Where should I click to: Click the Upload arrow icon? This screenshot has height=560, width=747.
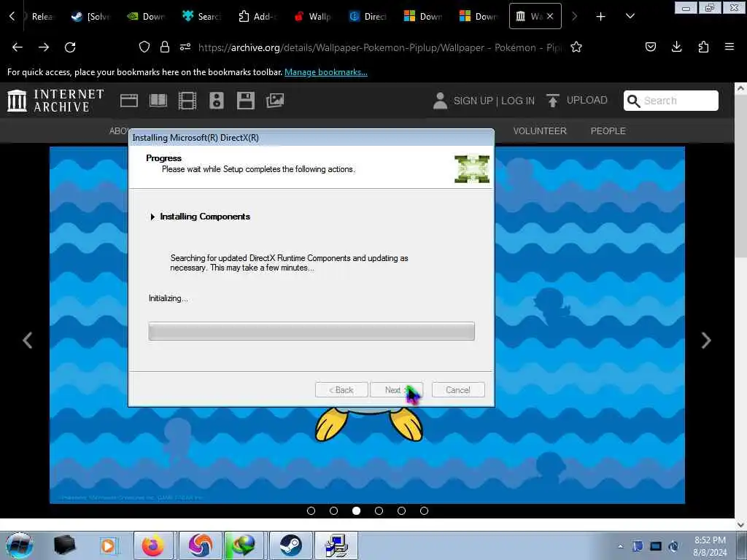click(x=553, y=101)
